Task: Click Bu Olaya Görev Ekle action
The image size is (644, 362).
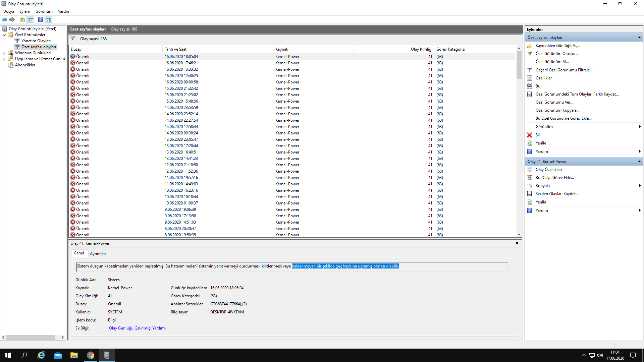Action: click(x=554, y=178)
